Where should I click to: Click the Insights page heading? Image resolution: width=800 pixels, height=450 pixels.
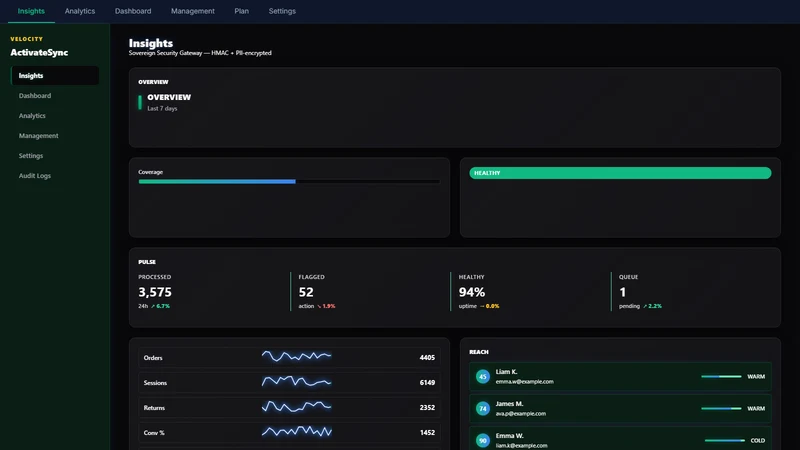pyautogui.click(x=151, y=43)
